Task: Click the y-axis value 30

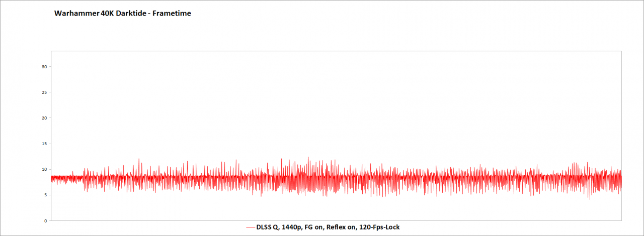Action: (44, 67)
